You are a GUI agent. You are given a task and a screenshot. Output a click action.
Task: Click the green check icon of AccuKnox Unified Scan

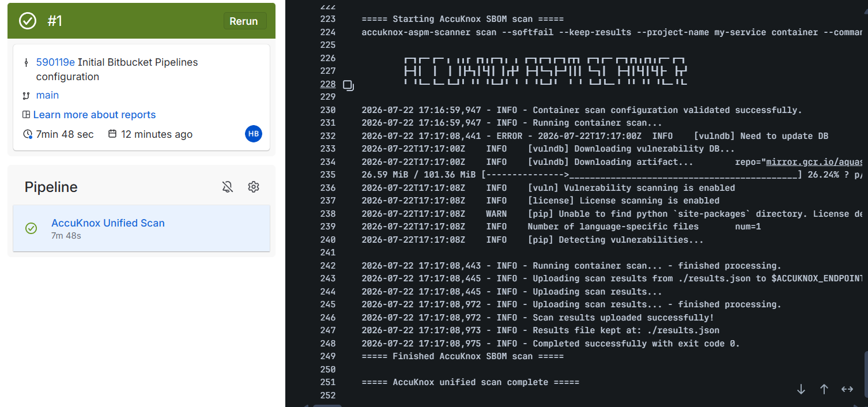tap(31, 228)
